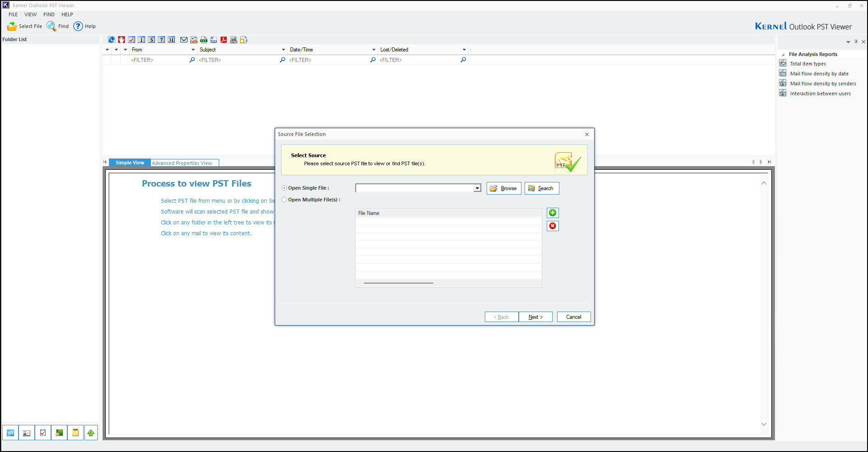Click the envelope MSG save icon
868x452 pixels.
click(x=184, y=40)
